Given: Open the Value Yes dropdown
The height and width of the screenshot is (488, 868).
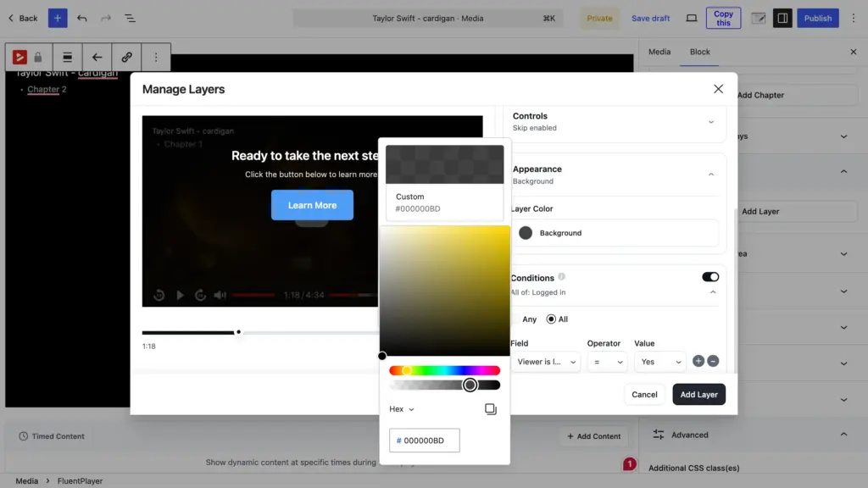Looking at the screenshot, I should (x=659, y=362).
